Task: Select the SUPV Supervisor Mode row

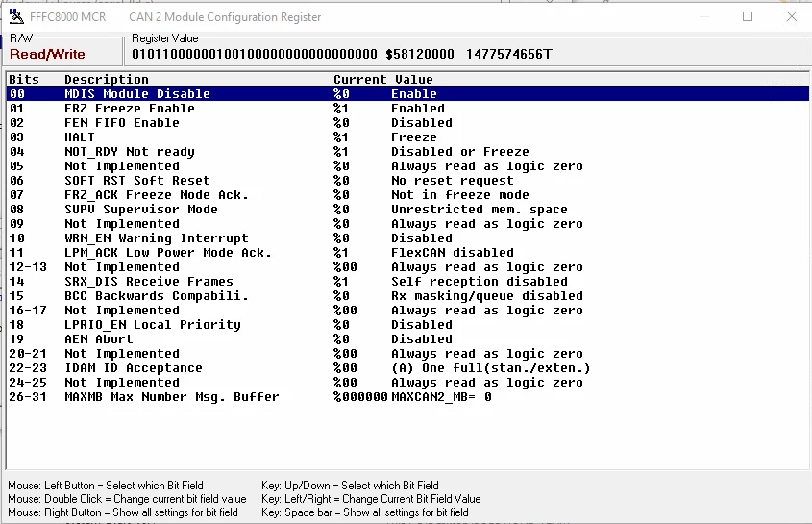Action: point(407,210)
